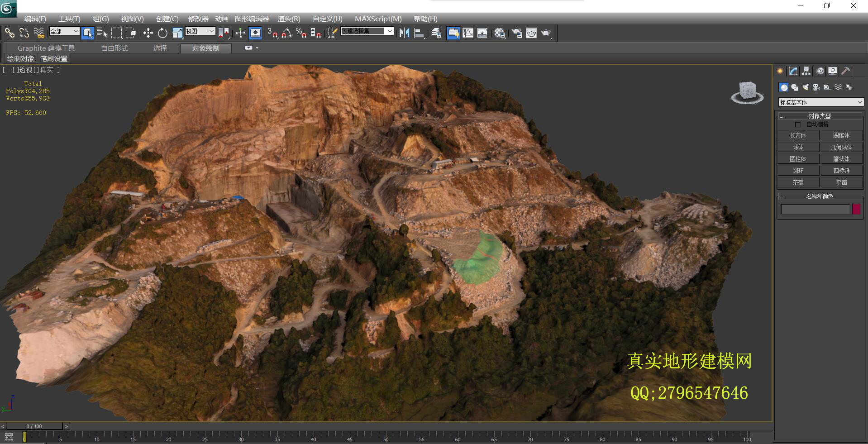Click the Align tool icon
Image resolution: width=868 pixels, height=444 pixels.
pos(420,33)
